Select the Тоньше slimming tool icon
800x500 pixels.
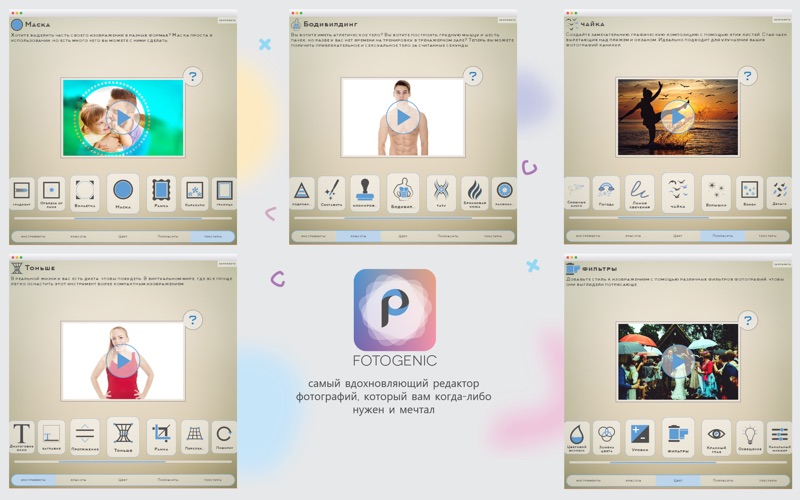tap(123, 437)
